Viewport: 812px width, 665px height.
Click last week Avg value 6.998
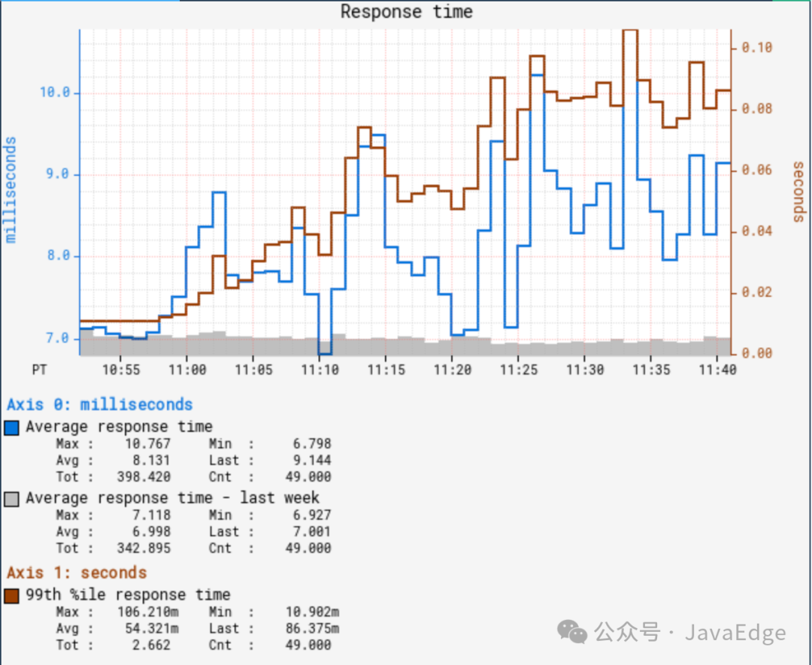click(x=151, y=532)
